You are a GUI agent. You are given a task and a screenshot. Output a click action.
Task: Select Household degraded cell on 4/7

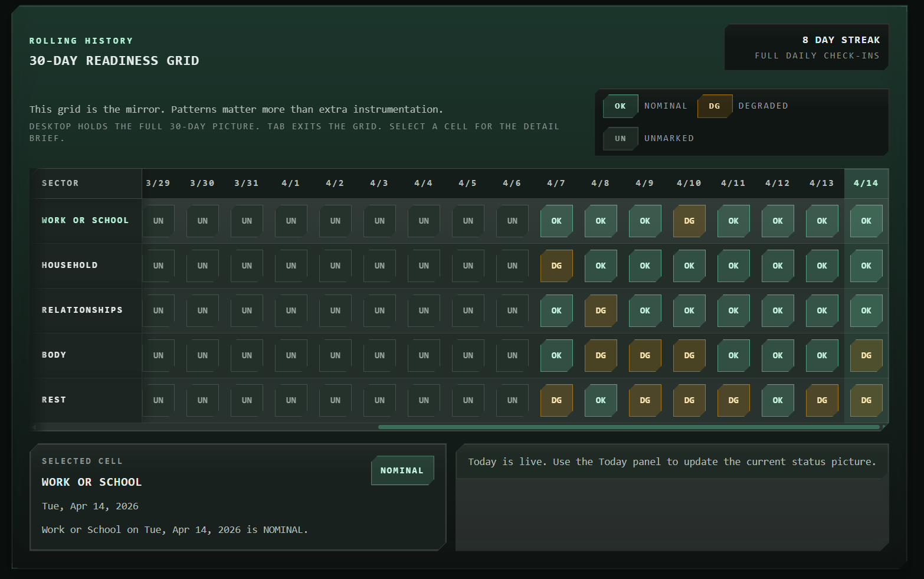click(556, 266)
